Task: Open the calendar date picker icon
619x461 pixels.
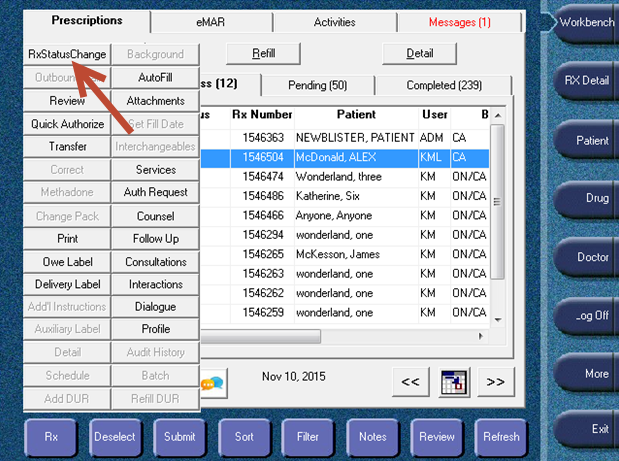Action: point(454,382)
